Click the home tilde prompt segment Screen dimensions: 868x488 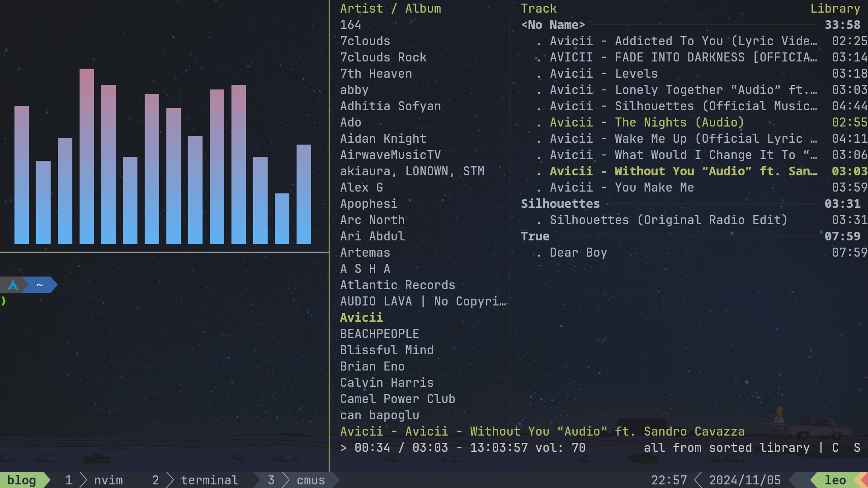[40, 285]
